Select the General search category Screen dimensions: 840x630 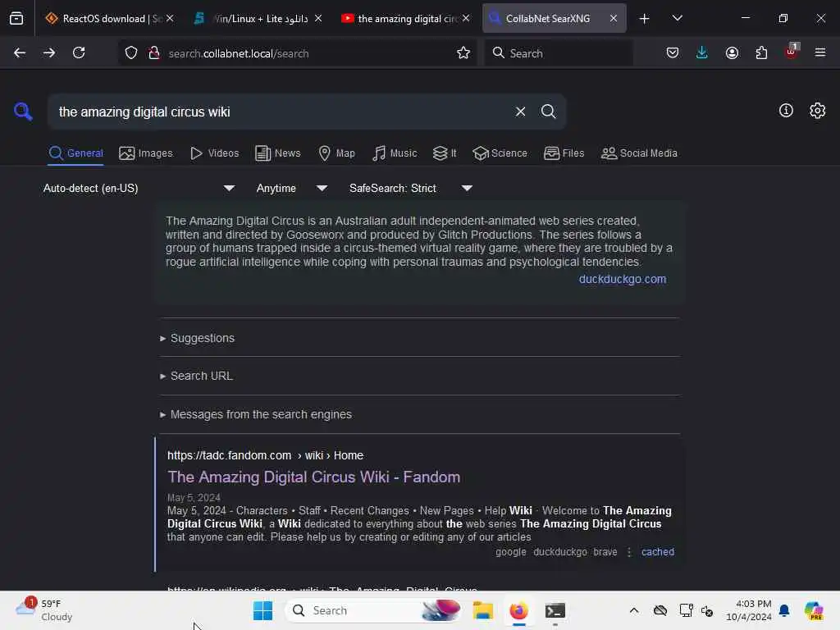[x=75, y=153]
